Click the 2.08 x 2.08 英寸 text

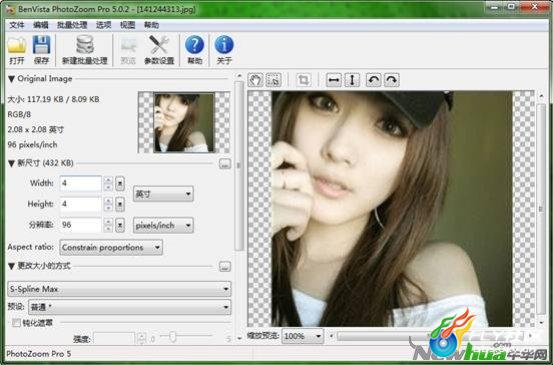pos(36,129)
